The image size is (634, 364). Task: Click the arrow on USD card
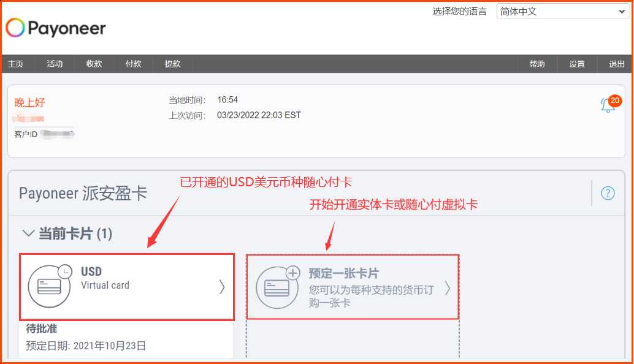click(x=222, y=287)
